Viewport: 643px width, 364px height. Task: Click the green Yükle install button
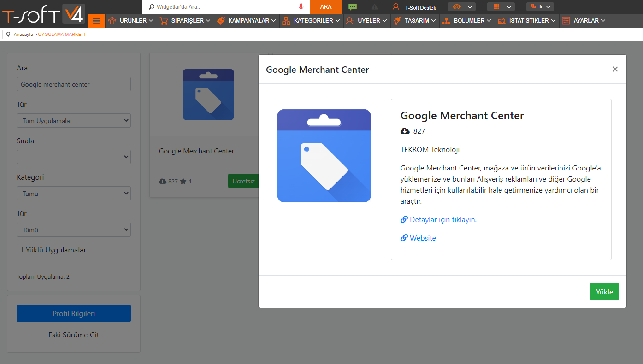pos(604,292)
